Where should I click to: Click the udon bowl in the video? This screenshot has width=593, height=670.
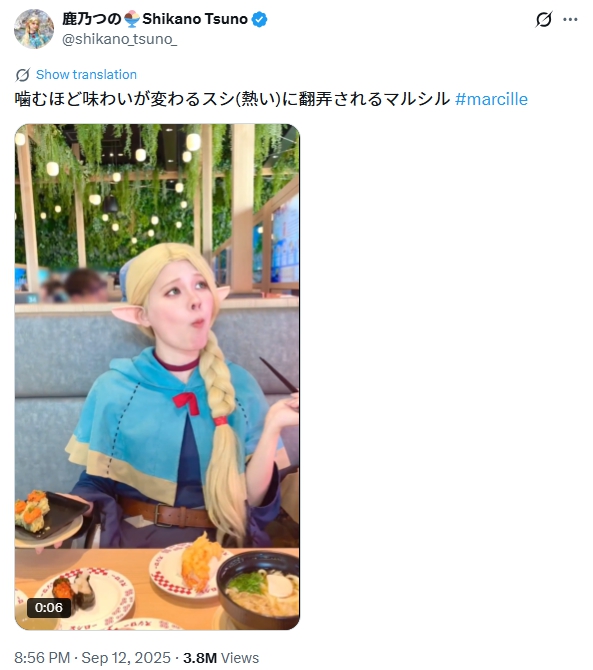click(258, 589)
